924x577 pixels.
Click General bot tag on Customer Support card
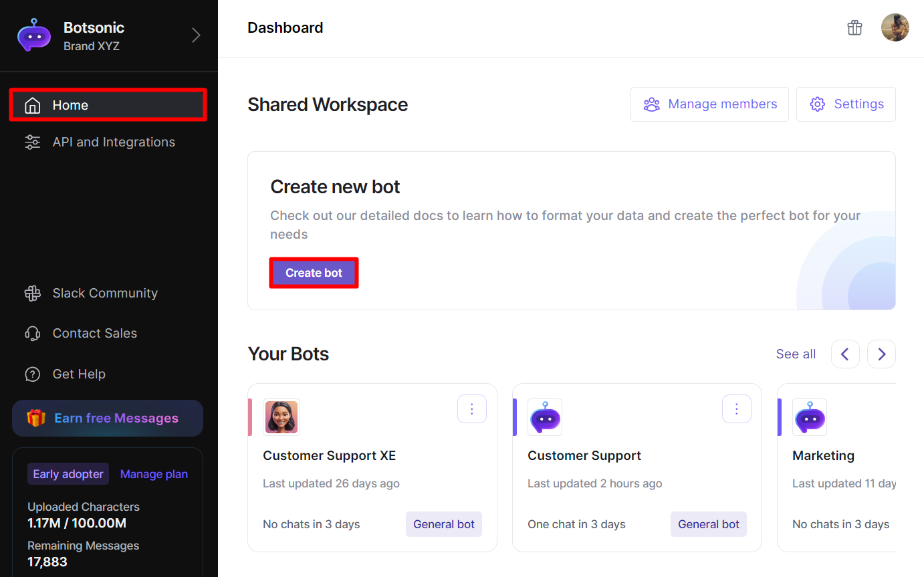point(709,524)
